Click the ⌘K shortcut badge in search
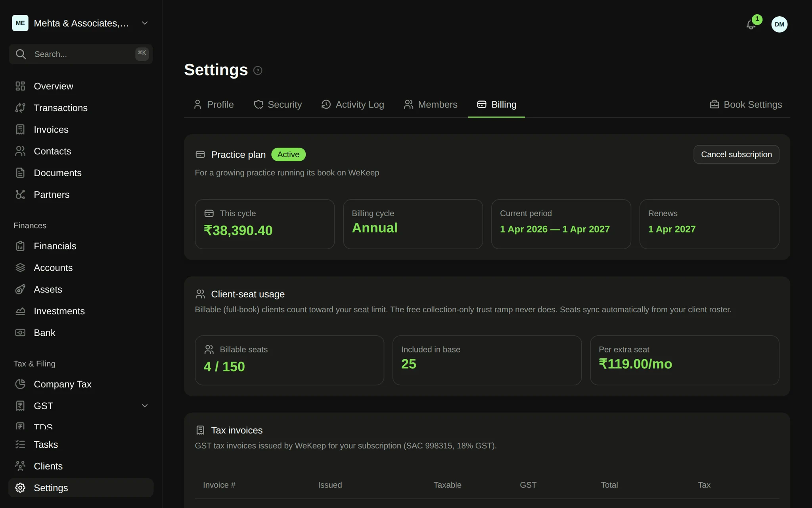 (x=142, y=53)
